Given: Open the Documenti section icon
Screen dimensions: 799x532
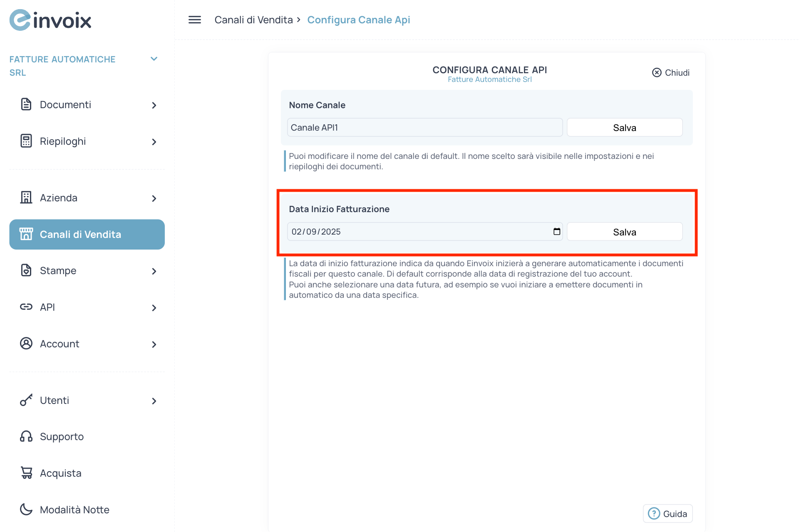Looking at the screenshot, I should [26, 104].
